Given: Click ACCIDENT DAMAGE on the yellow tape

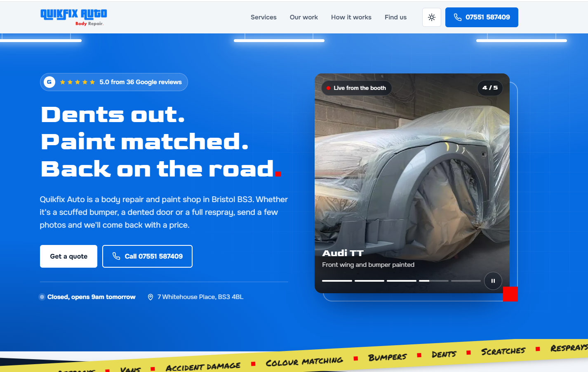Looking at the screenshot, I should 203,367.
